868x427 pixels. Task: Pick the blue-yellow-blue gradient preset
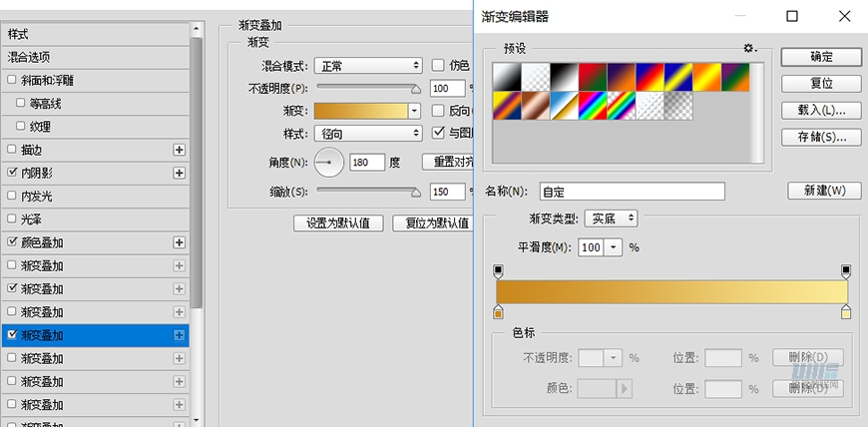678,77
